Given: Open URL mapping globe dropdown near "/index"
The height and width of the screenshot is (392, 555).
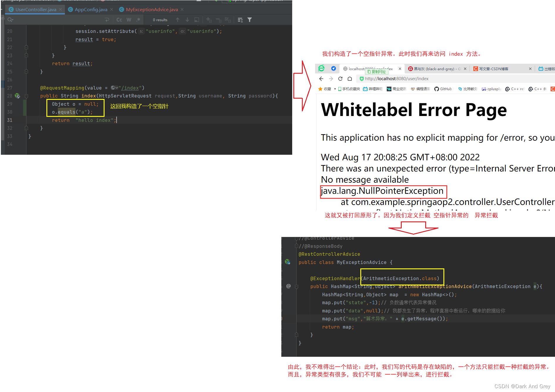Looking at the screenshot, I should [x=115, y=88].
